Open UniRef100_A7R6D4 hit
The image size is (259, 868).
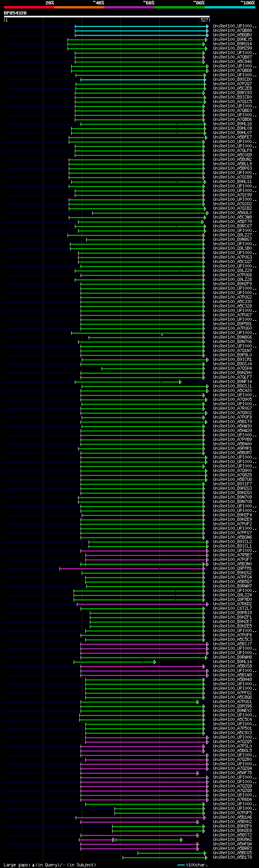pos(232,800)
